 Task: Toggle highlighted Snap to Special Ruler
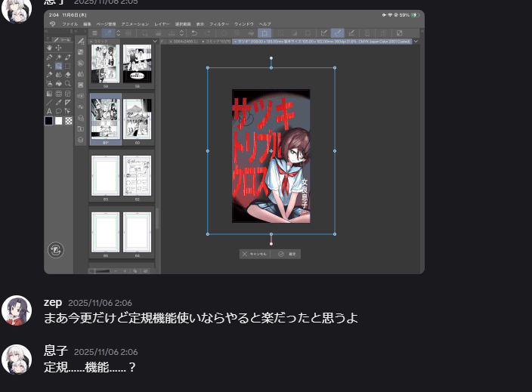pyautogui.click(x=338, y=33)
